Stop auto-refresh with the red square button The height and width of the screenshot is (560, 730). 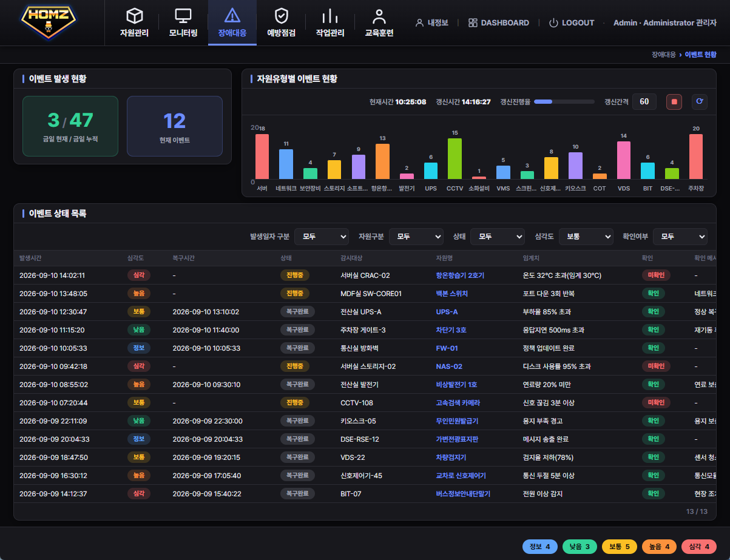pyautogui.click(x=674, y=102)
